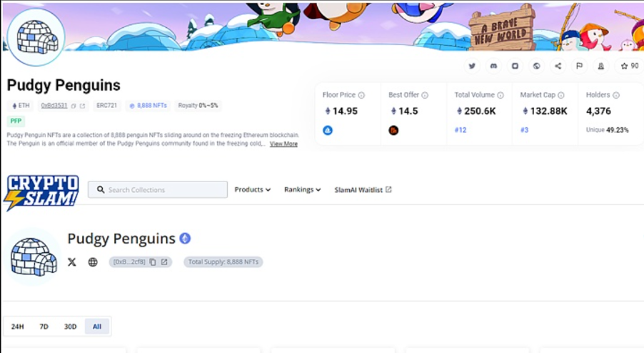
Task: Click the globe website icon in top bar
Action: pyautogui.click(x=536, y=66)
